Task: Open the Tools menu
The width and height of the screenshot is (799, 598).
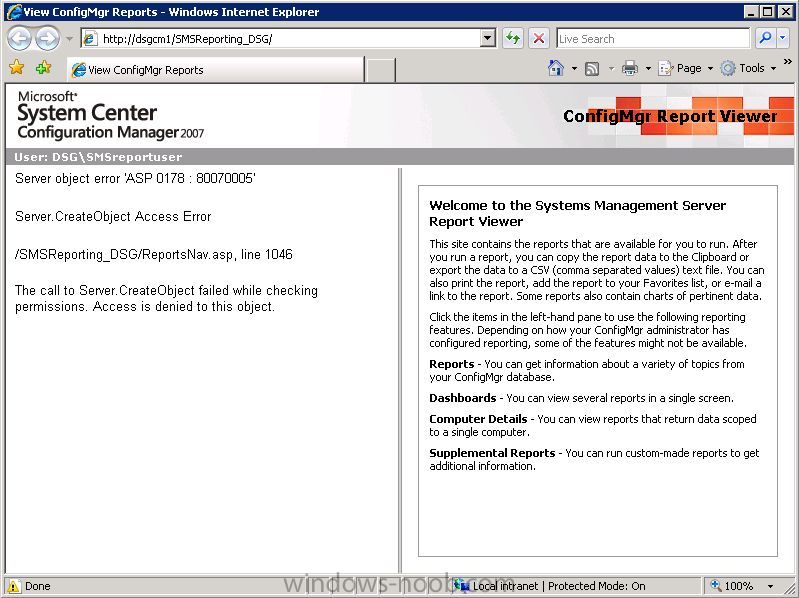Action: [x=749, y=68]
